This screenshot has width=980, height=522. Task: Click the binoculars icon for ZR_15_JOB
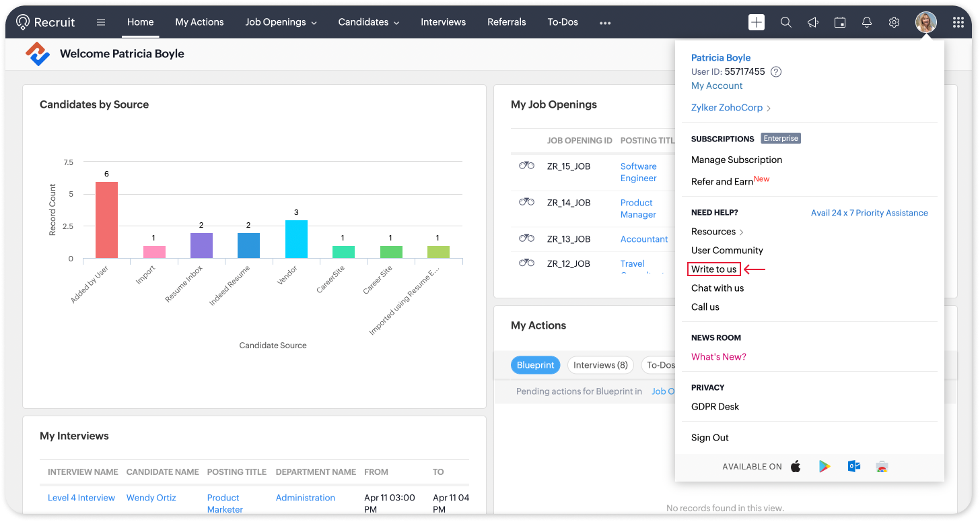[526, 166]
